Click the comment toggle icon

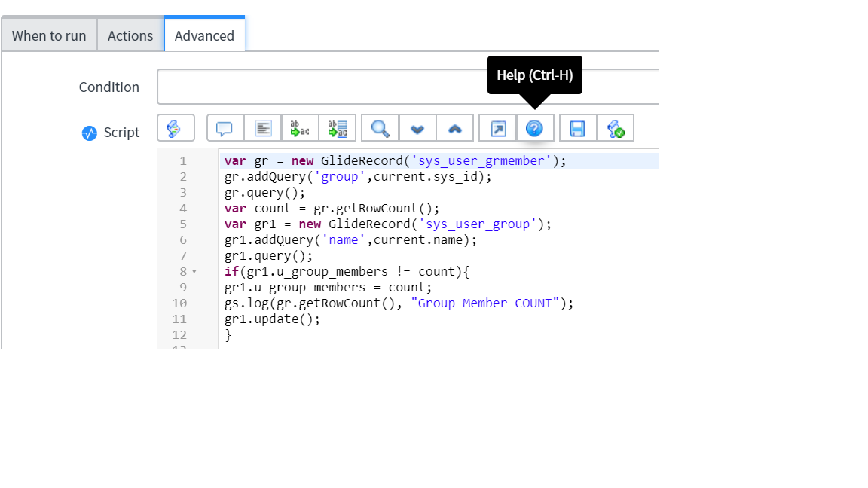pyautogui.click(x=225, y=128)
